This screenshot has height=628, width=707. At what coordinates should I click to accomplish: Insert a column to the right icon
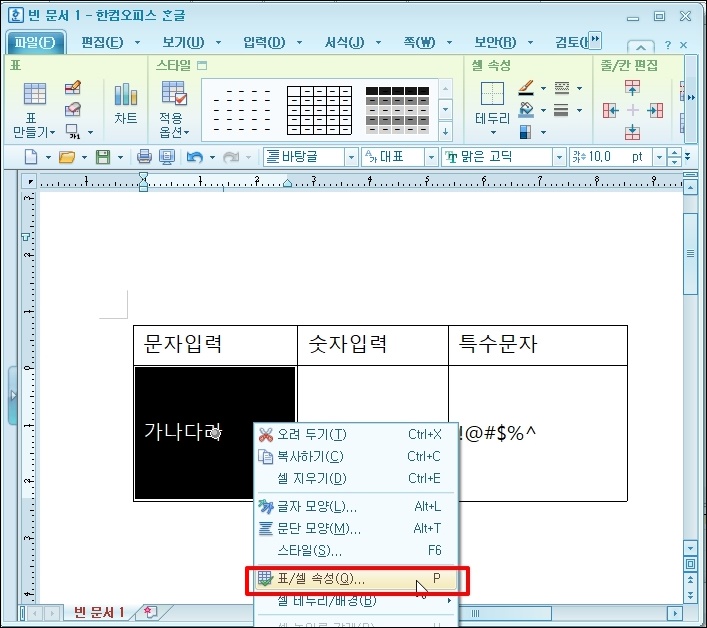(655, 110)
